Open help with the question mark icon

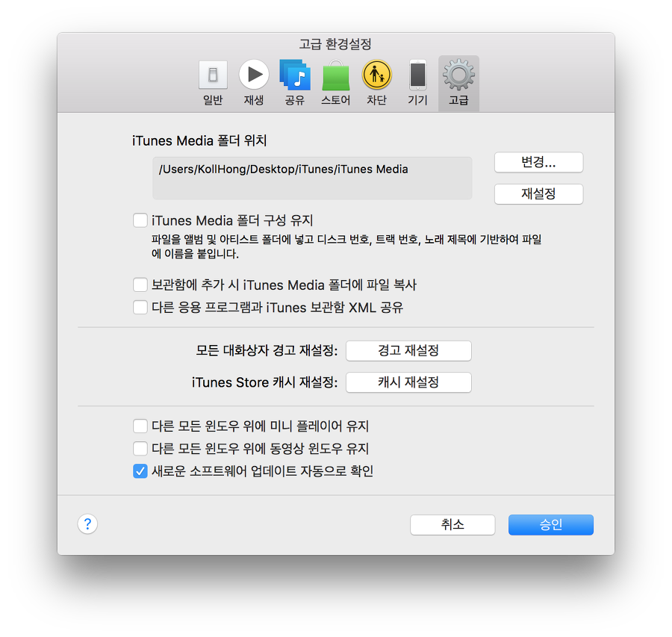[87, 523]
